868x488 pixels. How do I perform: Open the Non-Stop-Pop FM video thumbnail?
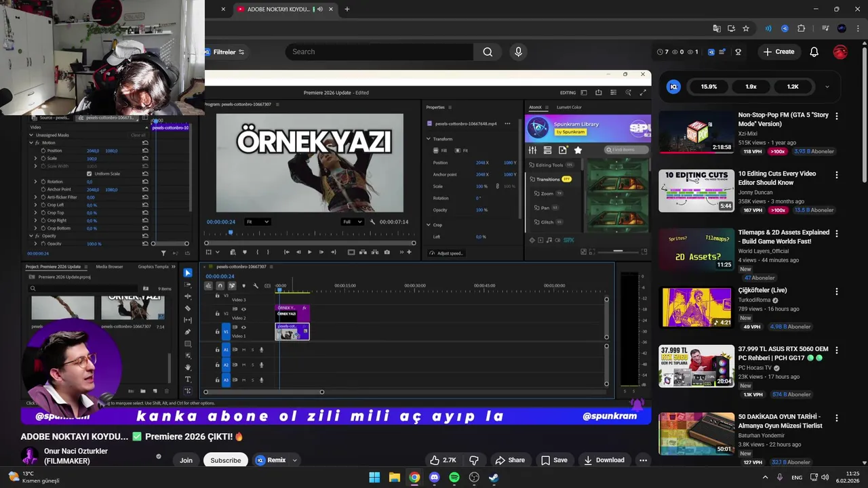(696, 132)
